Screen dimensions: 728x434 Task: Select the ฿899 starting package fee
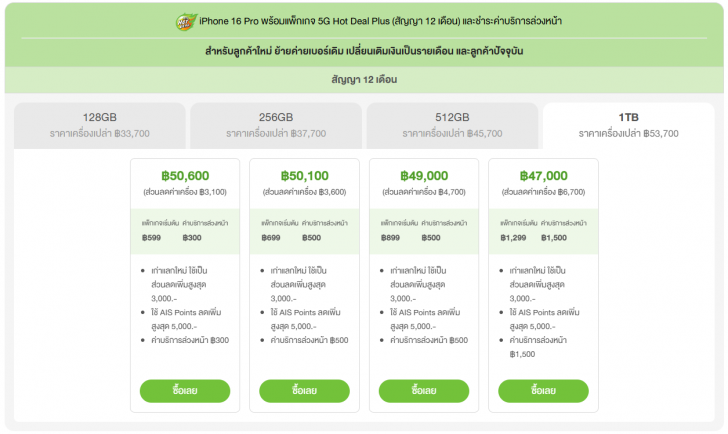(x=392, y=237)
